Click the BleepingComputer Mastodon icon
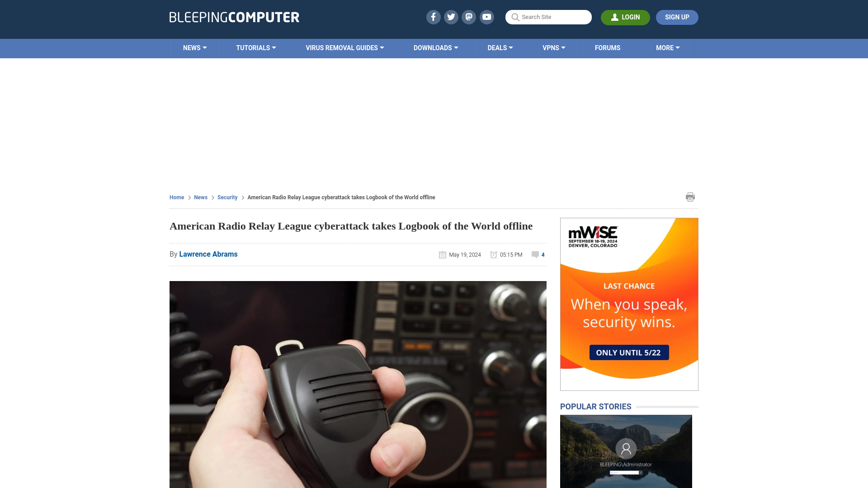This screenshot has width=868, height=488. click(468, 17)
